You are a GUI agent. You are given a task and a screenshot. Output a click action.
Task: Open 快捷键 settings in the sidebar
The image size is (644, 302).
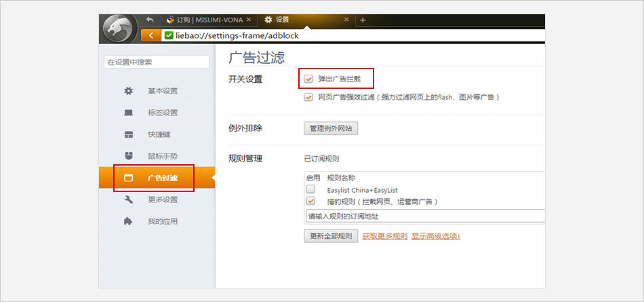(159, 134)
